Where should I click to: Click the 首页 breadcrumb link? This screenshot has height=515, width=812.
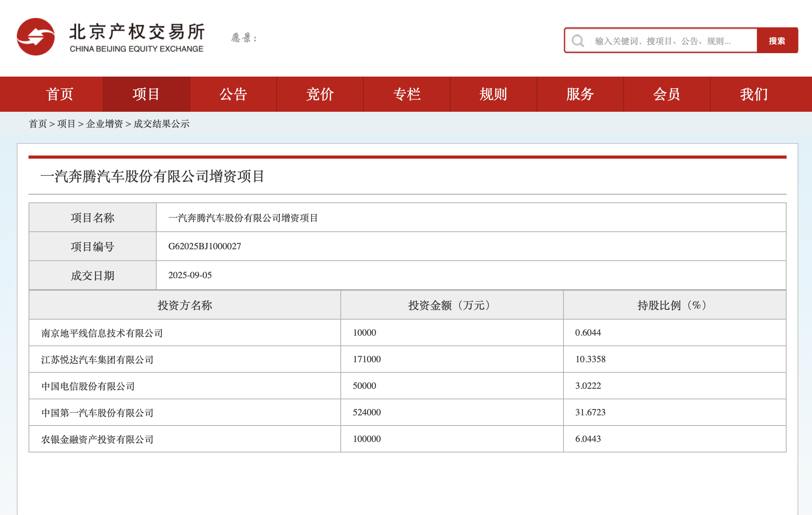(38, 124)
